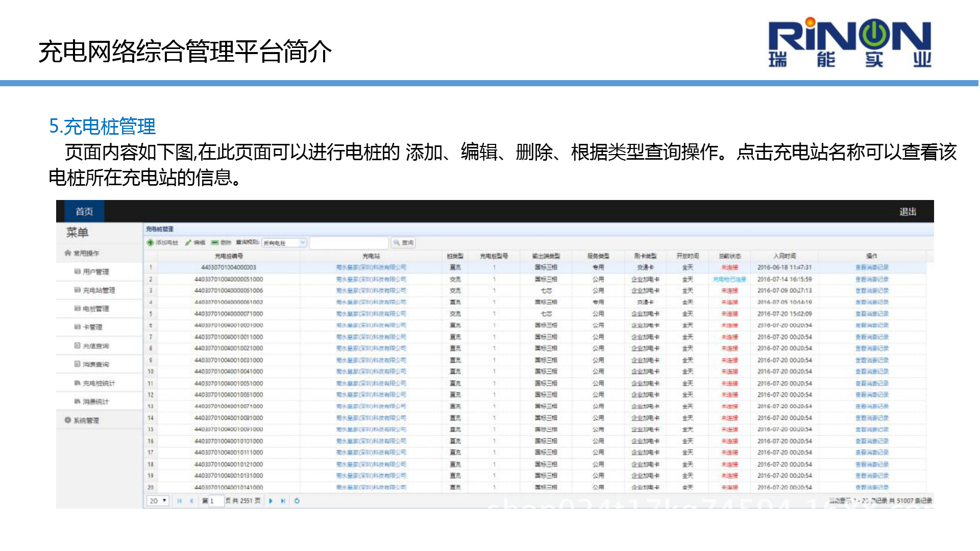Go to first page arrow in pager
Screen dimensions: 980x551
tap(179, 501)
